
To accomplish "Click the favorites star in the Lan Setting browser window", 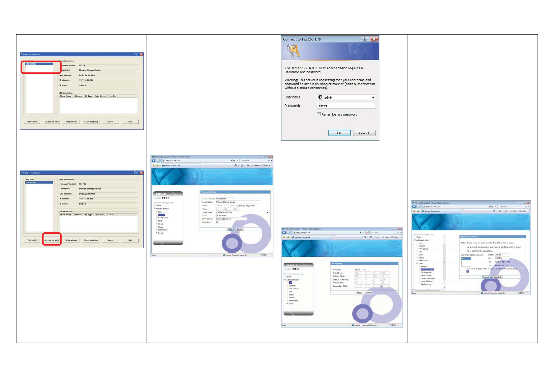I will tap(284, 237).
